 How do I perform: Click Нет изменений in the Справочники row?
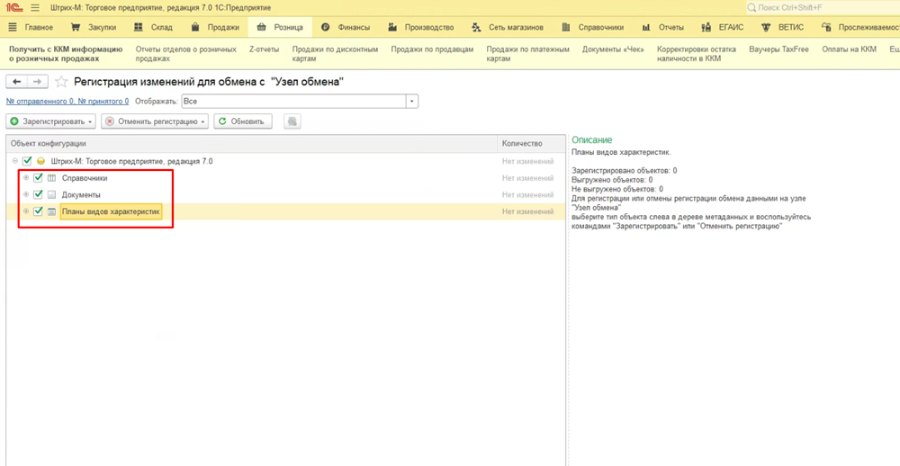point(527,178)
